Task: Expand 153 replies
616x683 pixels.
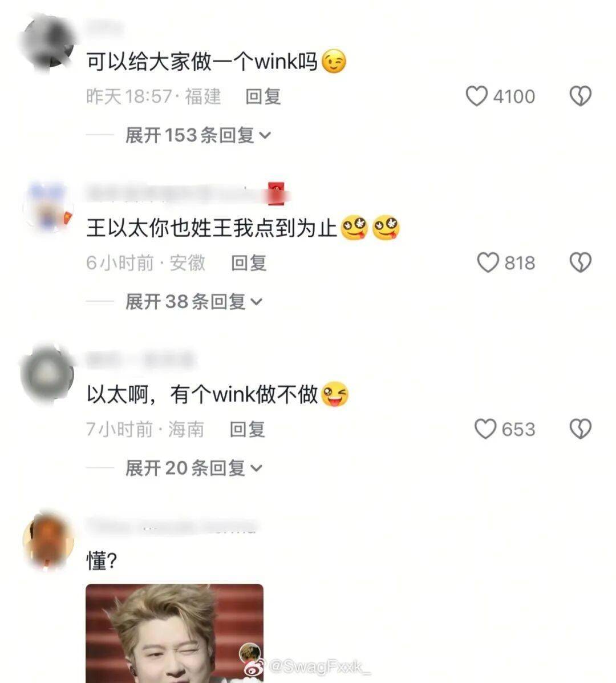Action: point(198,135)
